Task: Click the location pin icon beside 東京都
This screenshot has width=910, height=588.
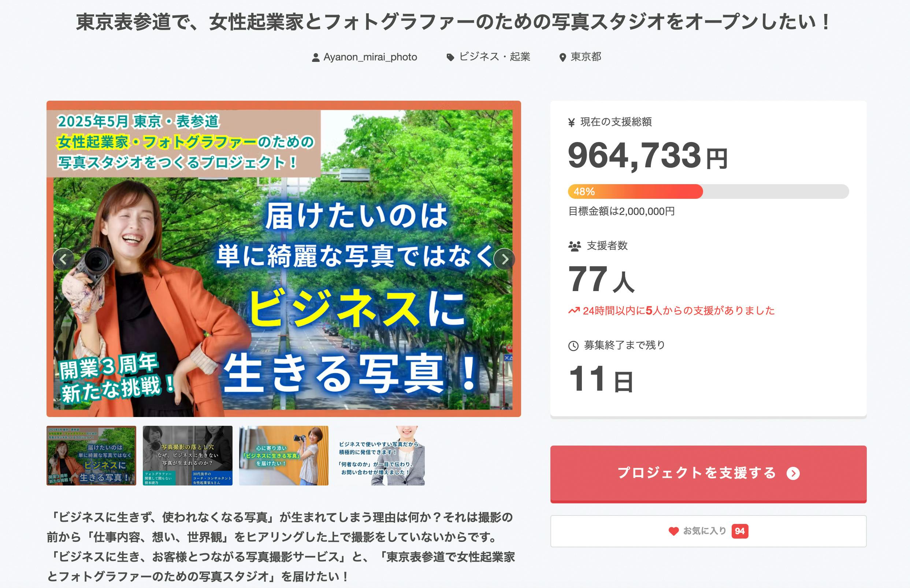Action: coord(562,57)
